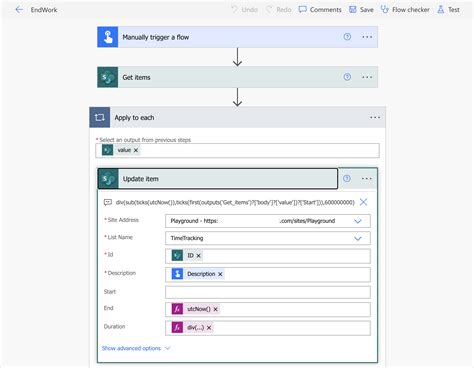Run the Flow checker

pyautogui.click(x=405, y=10)
